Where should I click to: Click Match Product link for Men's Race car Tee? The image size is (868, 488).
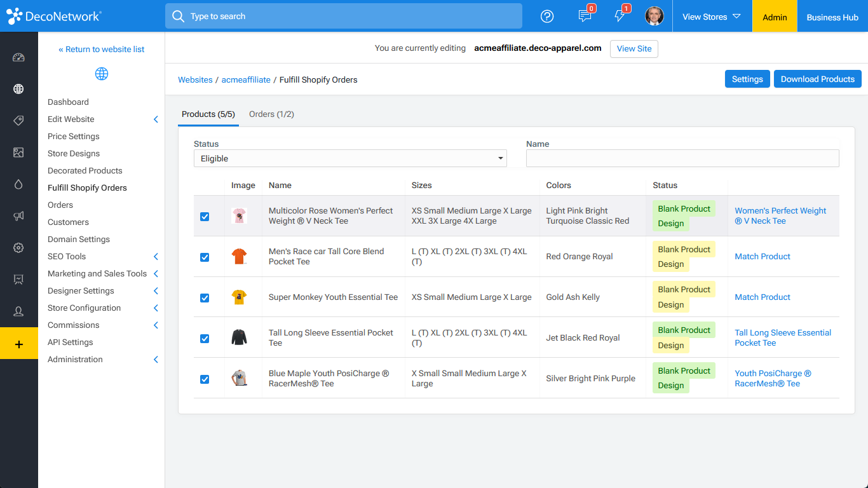[x=763, y=257]
